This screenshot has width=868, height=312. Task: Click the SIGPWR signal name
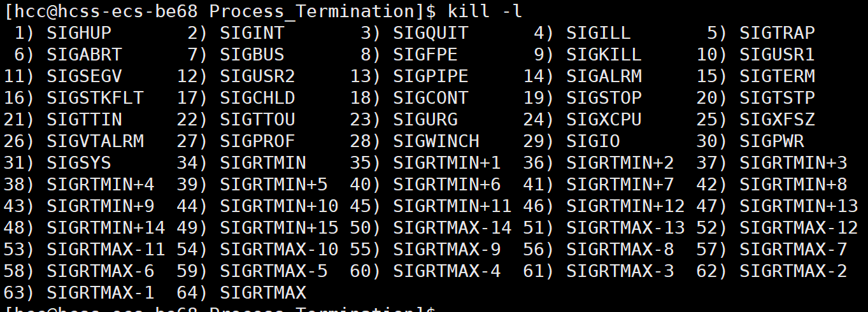772,141
